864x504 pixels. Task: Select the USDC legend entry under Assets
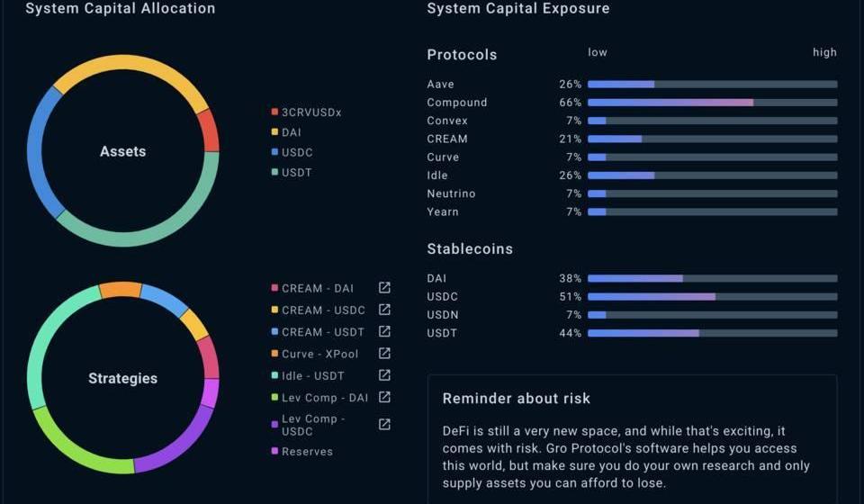tap(296, 153)
